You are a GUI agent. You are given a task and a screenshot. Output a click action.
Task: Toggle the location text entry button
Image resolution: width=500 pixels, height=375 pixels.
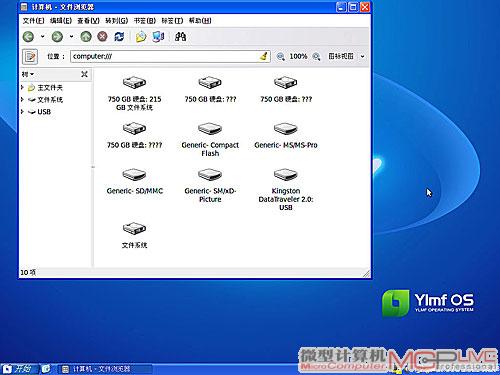[x=30, y=57]
